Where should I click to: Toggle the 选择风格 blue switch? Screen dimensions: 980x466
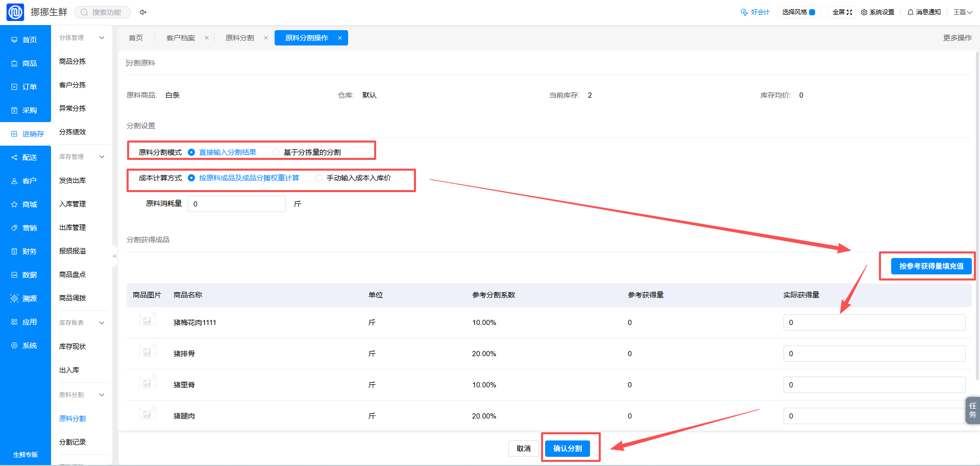[x=812, y=12]
